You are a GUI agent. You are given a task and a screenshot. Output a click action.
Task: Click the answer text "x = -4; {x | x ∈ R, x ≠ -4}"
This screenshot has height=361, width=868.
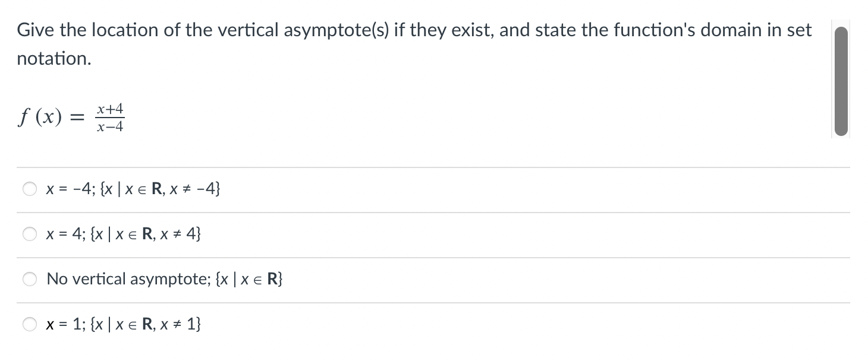pos(134,189)
